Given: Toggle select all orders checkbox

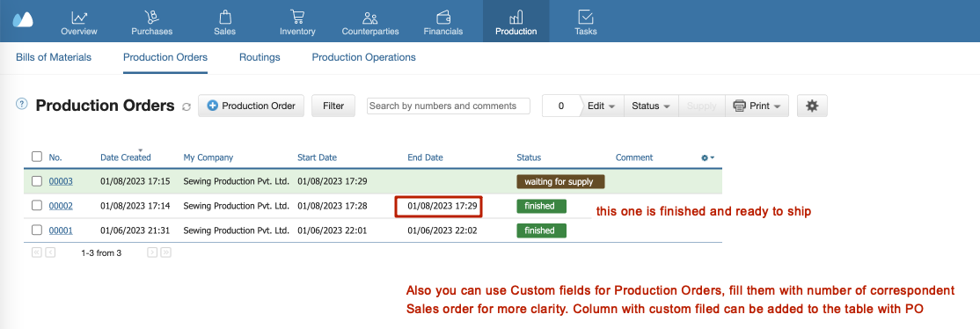Looking at the screenshot, I should (x=37, y=157).
